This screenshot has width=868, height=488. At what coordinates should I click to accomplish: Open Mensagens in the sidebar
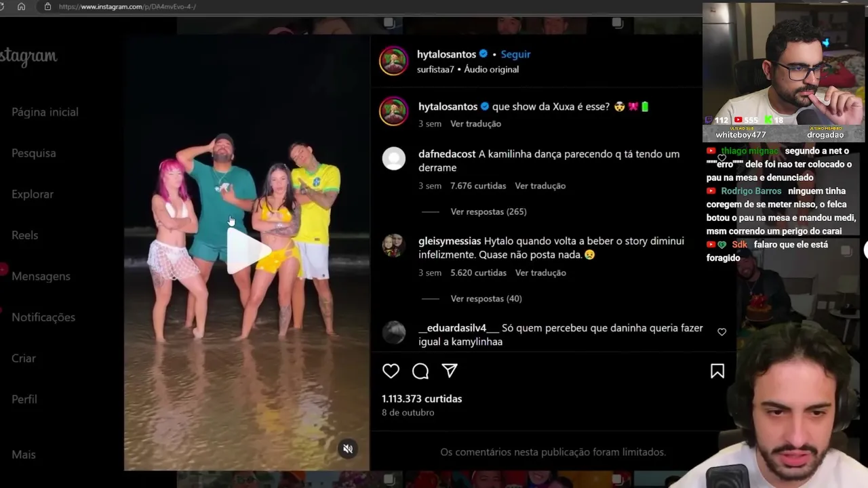click(x=41, y=276)
